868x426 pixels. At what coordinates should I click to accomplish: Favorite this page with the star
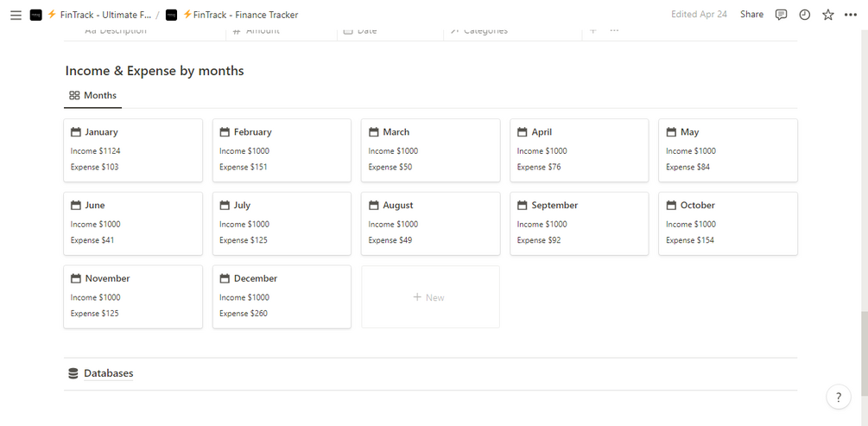click(x=828, y=15)
